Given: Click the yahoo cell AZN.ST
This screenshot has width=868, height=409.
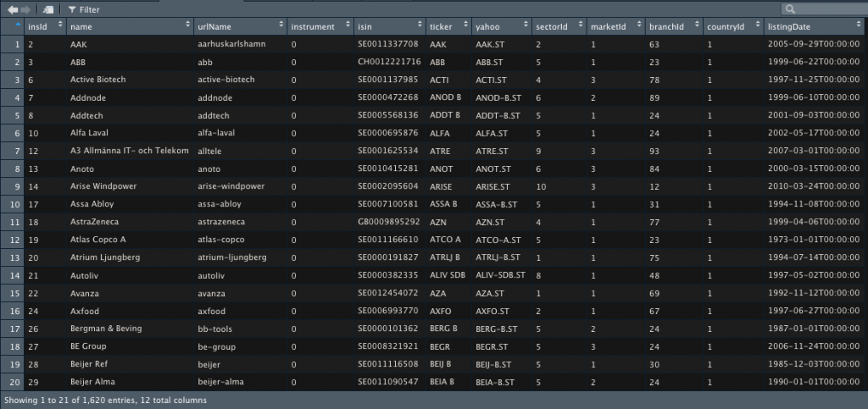Looking at the screenshot, I should [490, 222].
